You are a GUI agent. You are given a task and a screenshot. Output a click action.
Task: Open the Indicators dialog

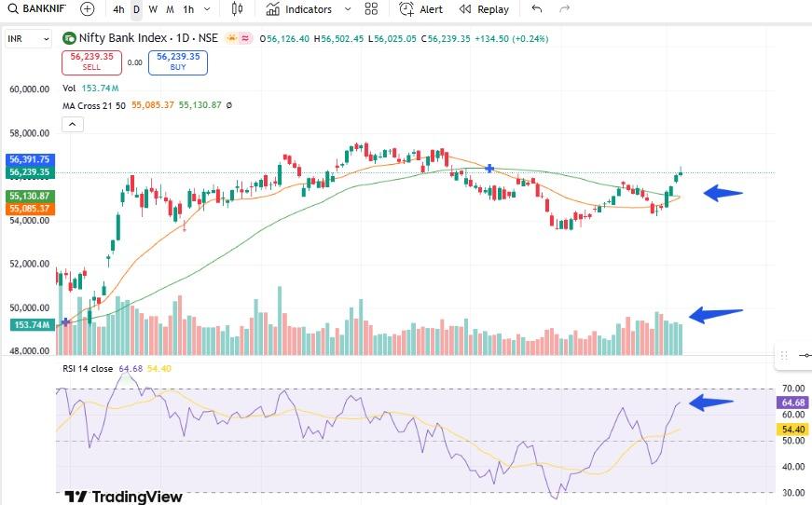click(x=299, y=9)
